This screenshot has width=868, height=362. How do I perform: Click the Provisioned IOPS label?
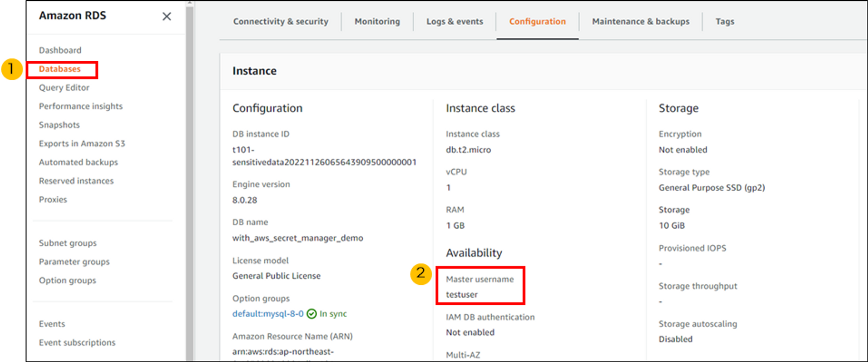tap(692, 248)
